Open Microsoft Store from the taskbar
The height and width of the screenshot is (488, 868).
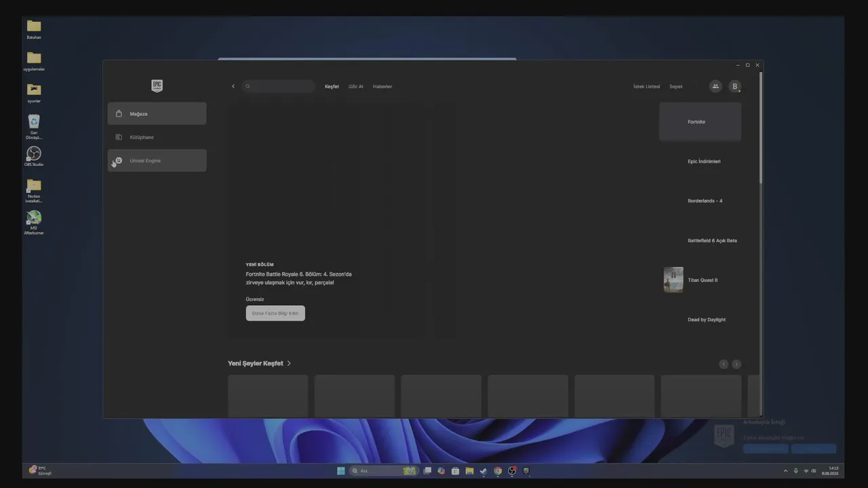point(455,470)
